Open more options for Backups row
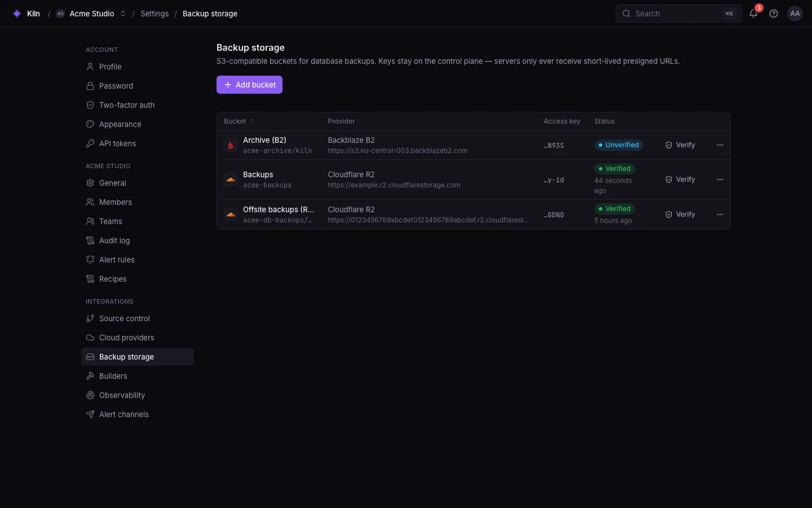The height and width of the screenshot is (508, 812). tap(720, 179)
